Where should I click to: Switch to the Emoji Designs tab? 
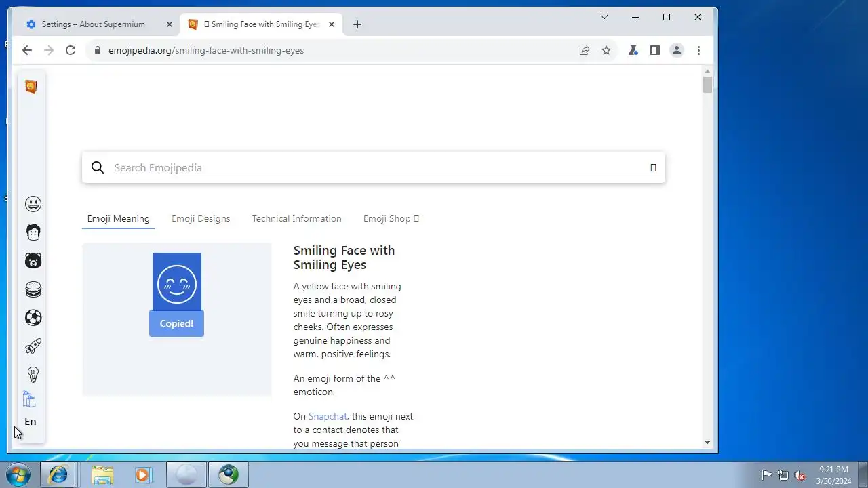pos(201,218)
